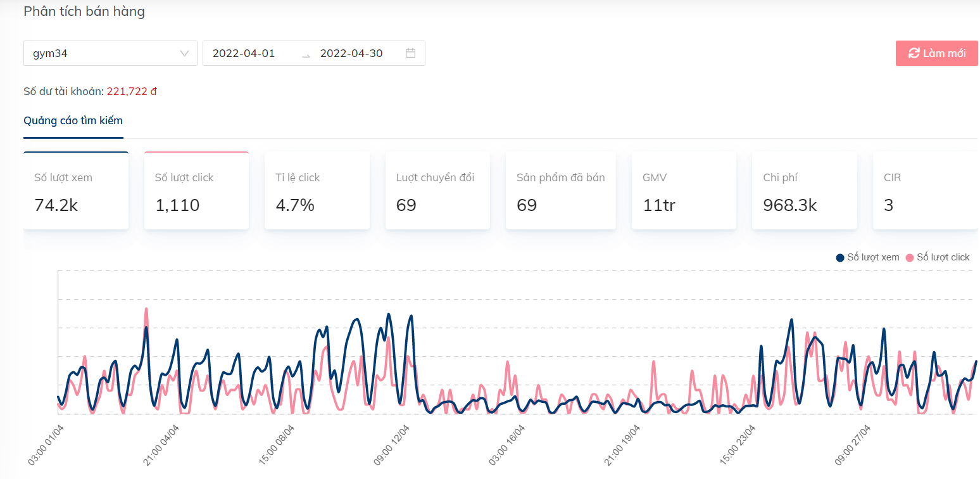Select the CIR metric card
Viewport: 980px width, 479px height.
(x=924, y=191)
